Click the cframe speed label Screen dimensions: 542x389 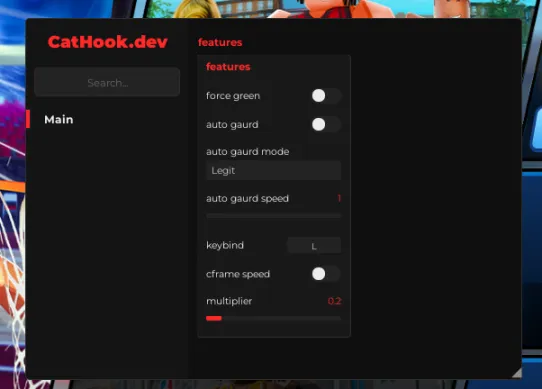(238, 274)
